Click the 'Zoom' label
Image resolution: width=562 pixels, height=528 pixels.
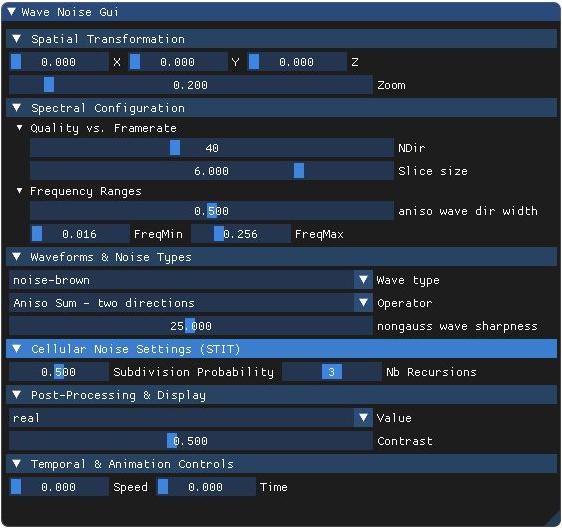click(391, 85)
